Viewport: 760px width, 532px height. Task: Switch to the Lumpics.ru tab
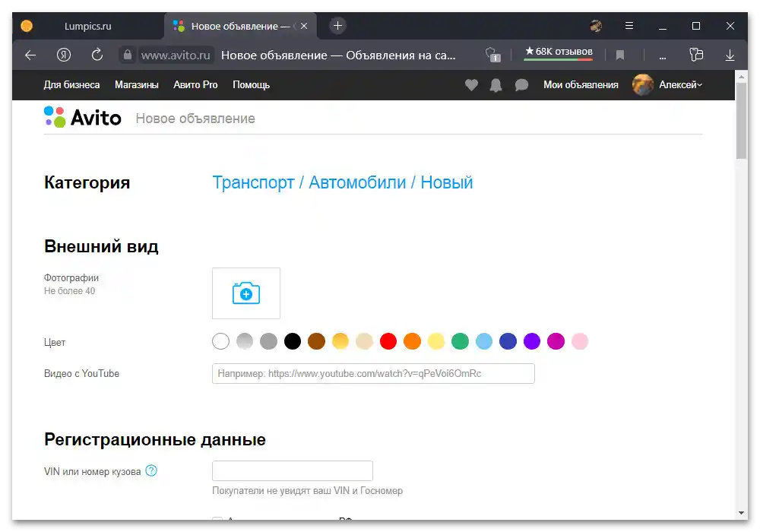point(87,26)
